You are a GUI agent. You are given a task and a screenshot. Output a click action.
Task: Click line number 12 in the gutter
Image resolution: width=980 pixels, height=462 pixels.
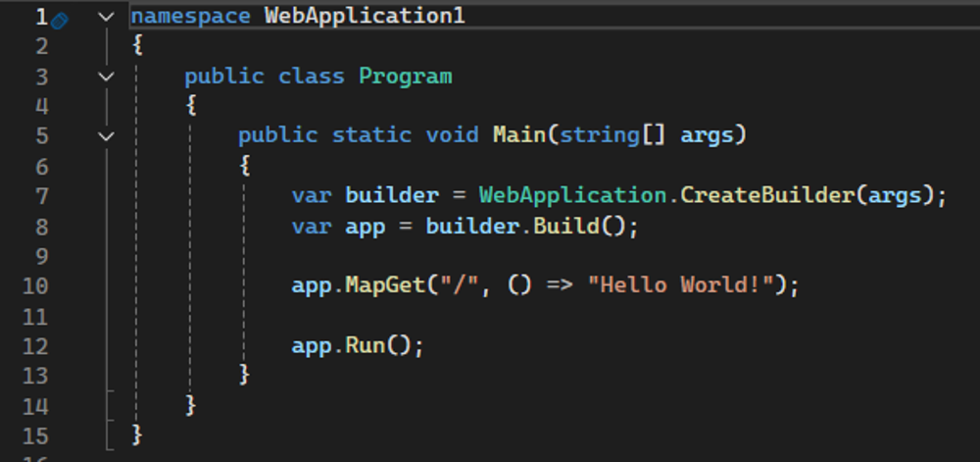tap(34, 345)
